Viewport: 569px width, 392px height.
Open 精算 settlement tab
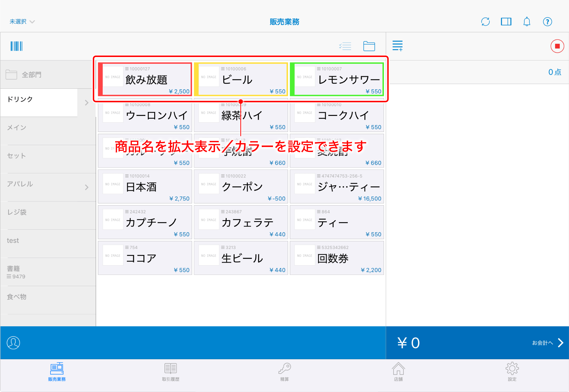(285, 372)
